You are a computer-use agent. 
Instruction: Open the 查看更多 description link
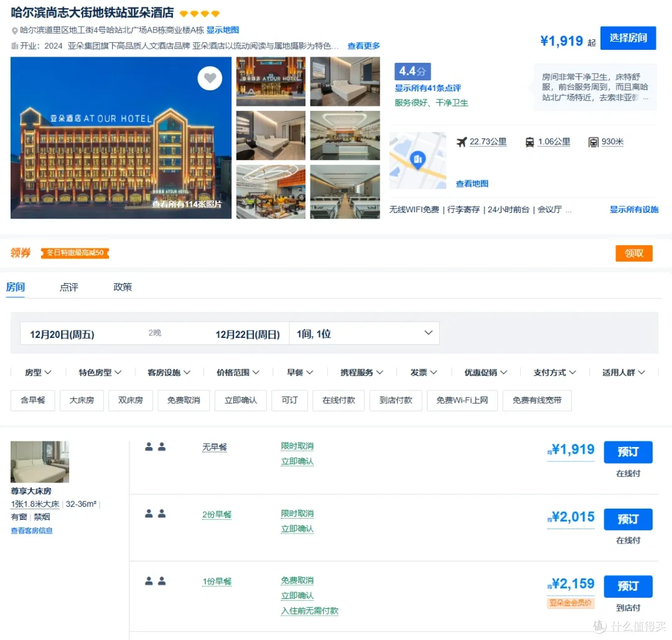[363, 46]
